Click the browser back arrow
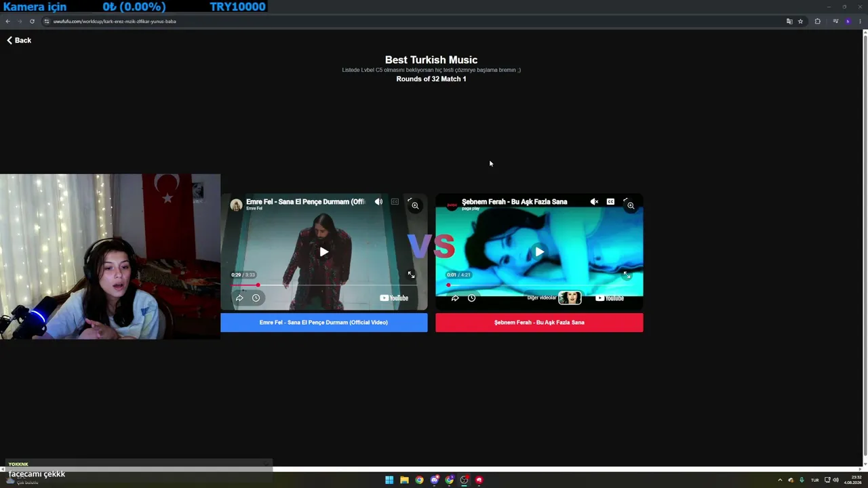 pos(7,21)
